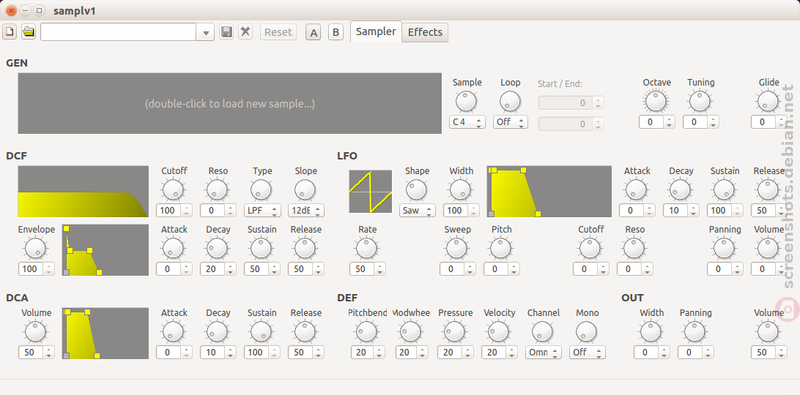Click the DCF Envelope knob
800x395 pixels.
35,249
